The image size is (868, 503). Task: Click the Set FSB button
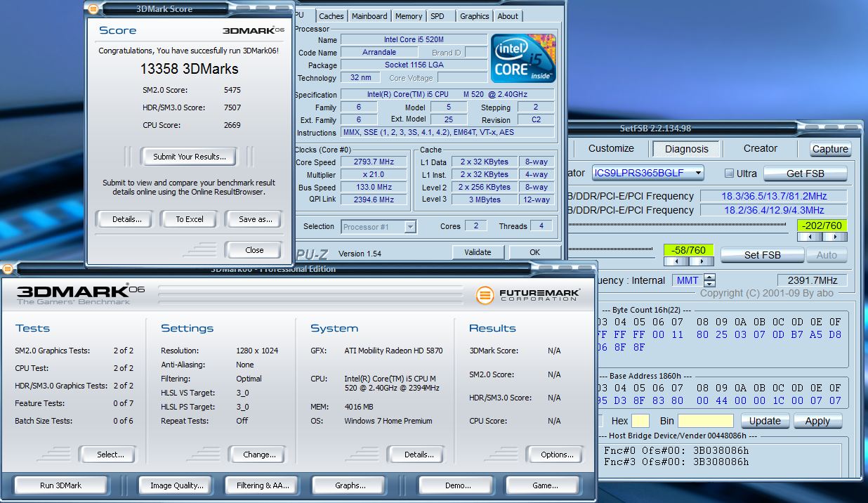(763, 255)
